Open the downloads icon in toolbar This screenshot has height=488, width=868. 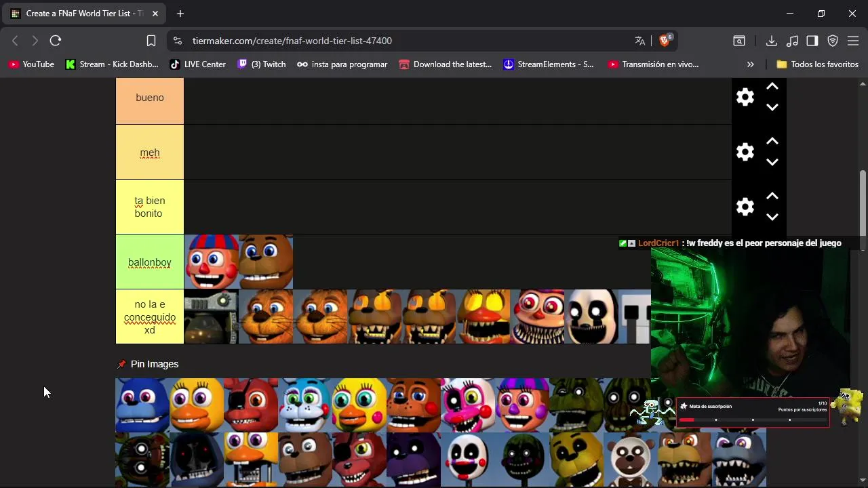pos(772,41)
